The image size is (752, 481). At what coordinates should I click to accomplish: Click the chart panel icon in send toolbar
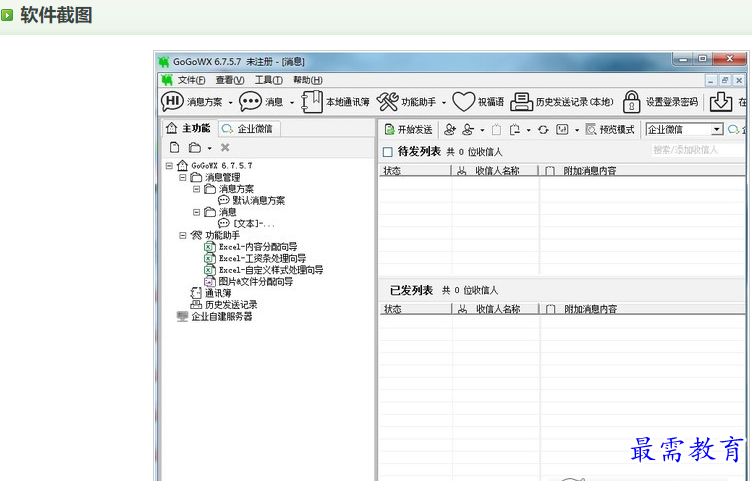(x=562, y=129)
